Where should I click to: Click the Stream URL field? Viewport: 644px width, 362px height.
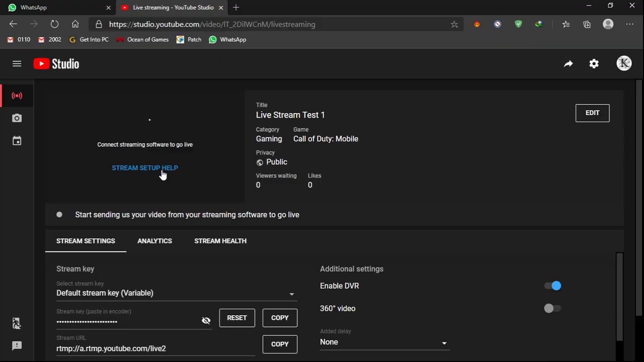155,348
